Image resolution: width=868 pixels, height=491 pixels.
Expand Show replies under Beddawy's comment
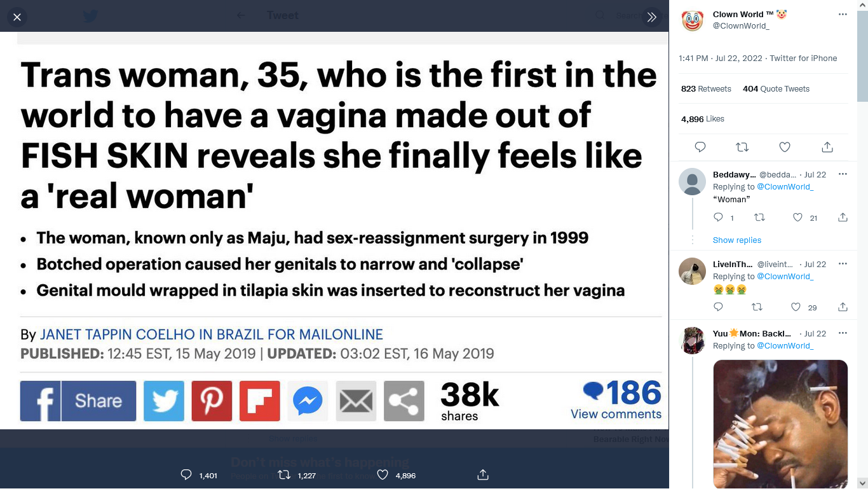point(737,240)
